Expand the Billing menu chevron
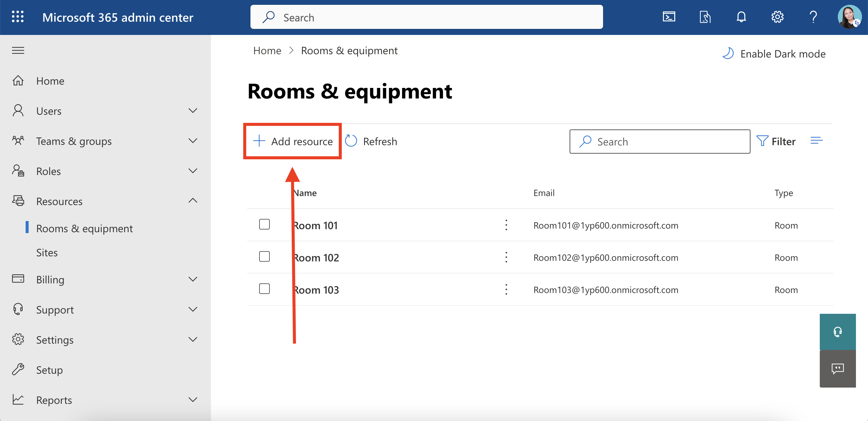 pyautogui.click(x=192, y=279)
